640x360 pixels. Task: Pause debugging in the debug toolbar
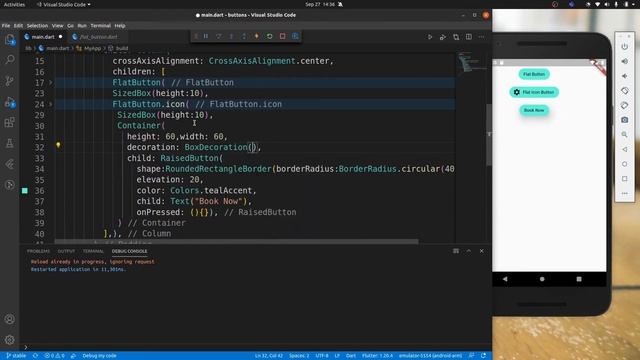tap(206, 36)
